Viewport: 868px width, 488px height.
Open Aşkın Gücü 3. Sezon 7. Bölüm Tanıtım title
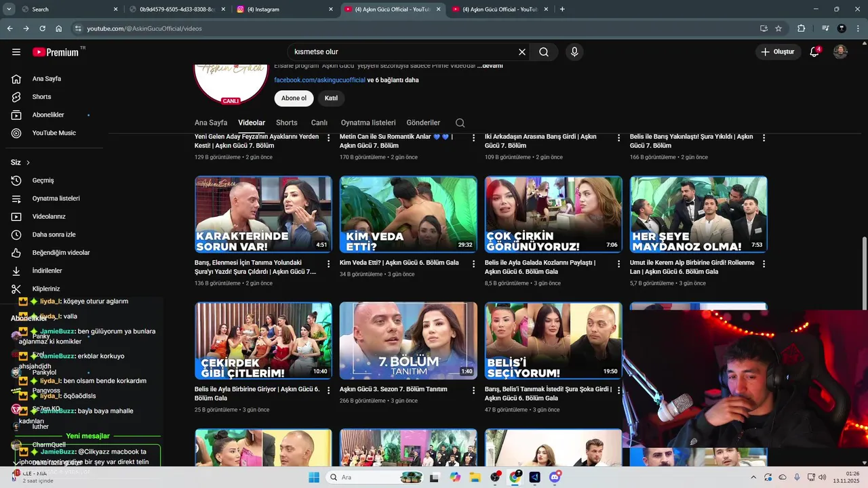(393, 389)
